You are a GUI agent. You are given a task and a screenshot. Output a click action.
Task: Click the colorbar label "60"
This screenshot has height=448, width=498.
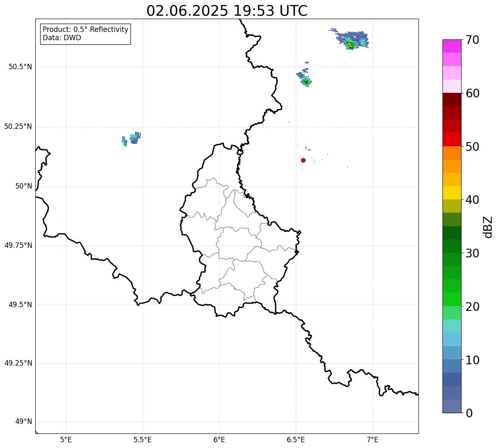pos(472,93)
